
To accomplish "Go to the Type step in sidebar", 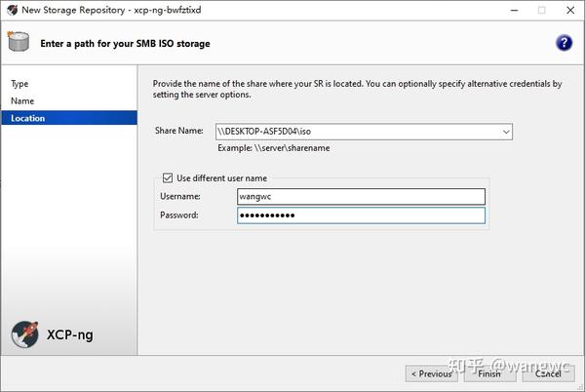I will [19, 84].
